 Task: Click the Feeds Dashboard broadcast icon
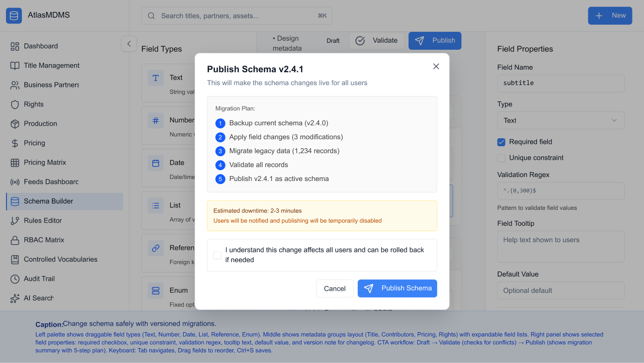[x=15, y=182]
